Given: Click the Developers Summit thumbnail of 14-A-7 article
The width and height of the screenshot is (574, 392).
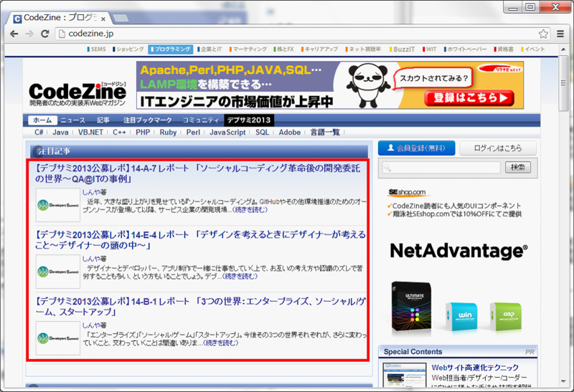Looking at the screenshot, I should pyautogui.click(x=58, y=205).
